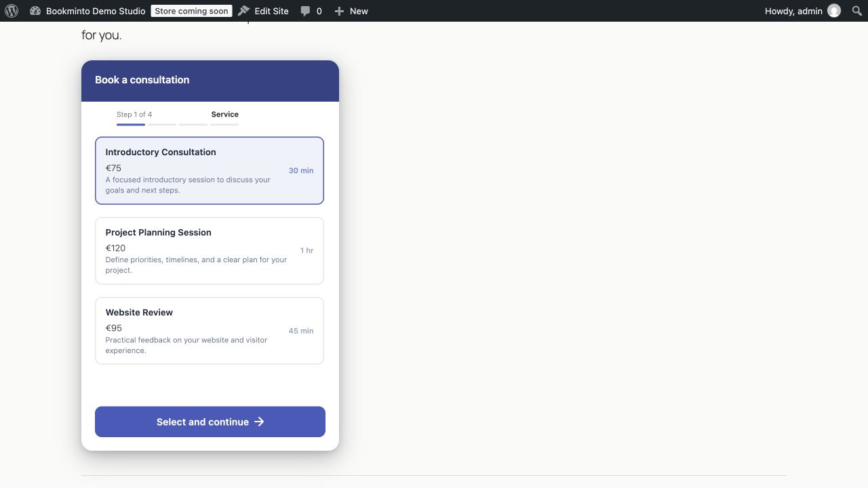Click the dashboard gauge icon beside Bookminto
The height and width of the screenshot is (488, 868).
35,11
